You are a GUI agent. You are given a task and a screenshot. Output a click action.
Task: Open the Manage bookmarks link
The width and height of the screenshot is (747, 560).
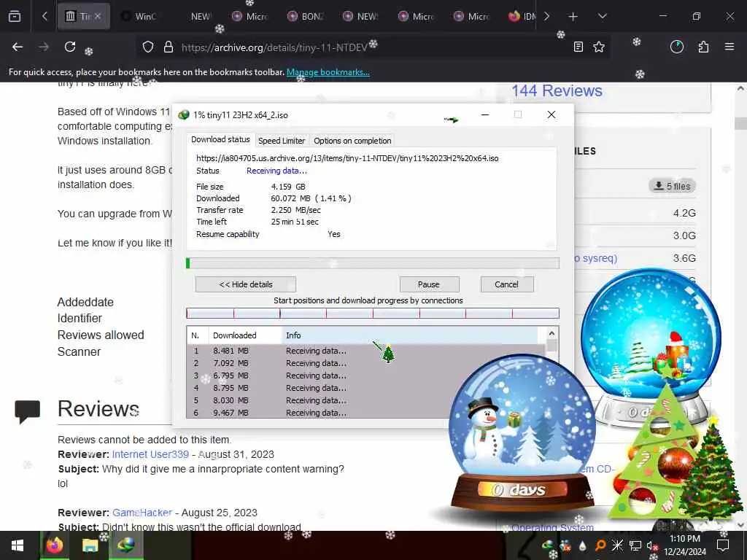click(328, 72)
